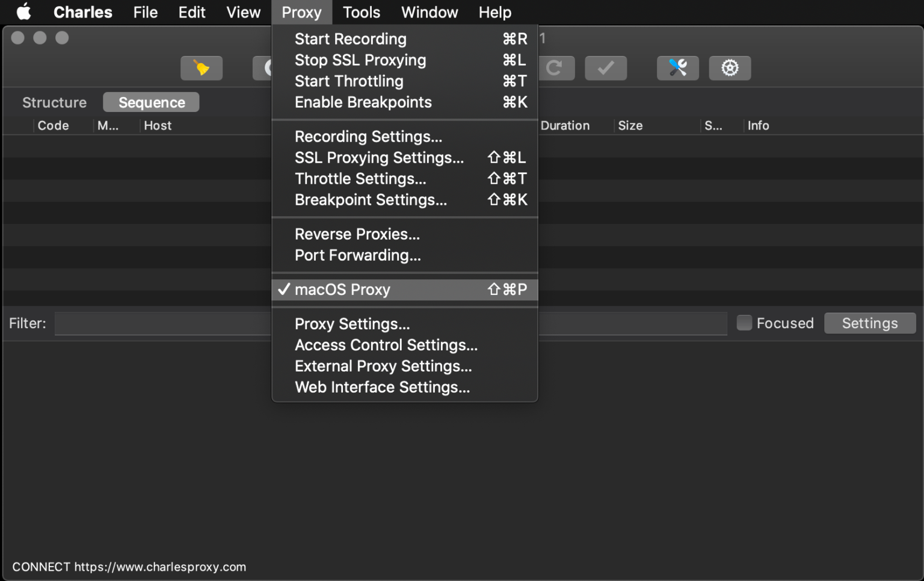The height and width of the screenshot is (581, 924).
Task: Enable Breakpoints from the Proxy menu
Action: point(363,102)
